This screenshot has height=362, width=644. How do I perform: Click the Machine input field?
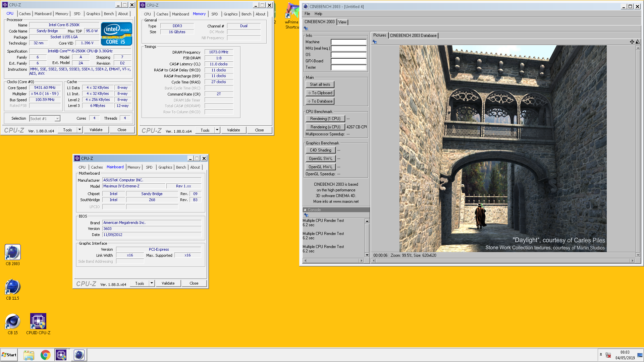(348, 42)
